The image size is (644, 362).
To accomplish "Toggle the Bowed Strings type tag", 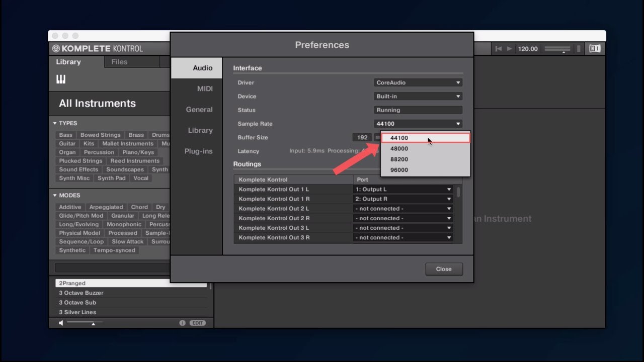I will coord(101,135).
